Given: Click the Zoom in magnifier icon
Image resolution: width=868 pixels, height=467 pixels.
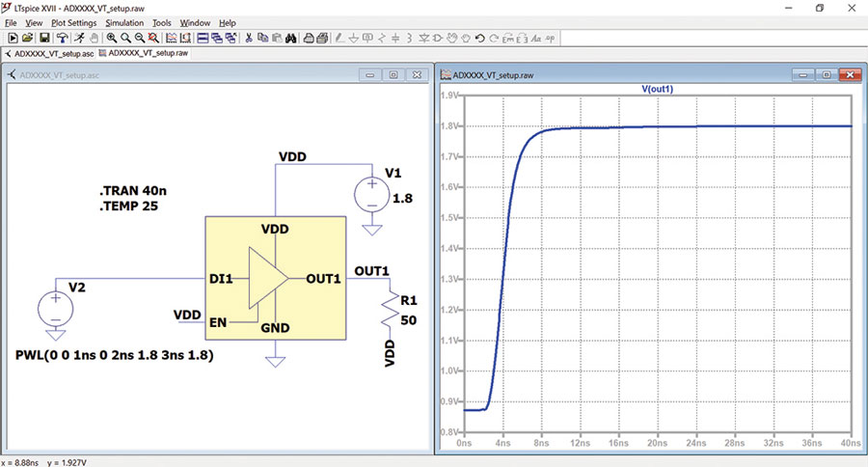Looking at the screenshot, I should (x=111, y=38).
